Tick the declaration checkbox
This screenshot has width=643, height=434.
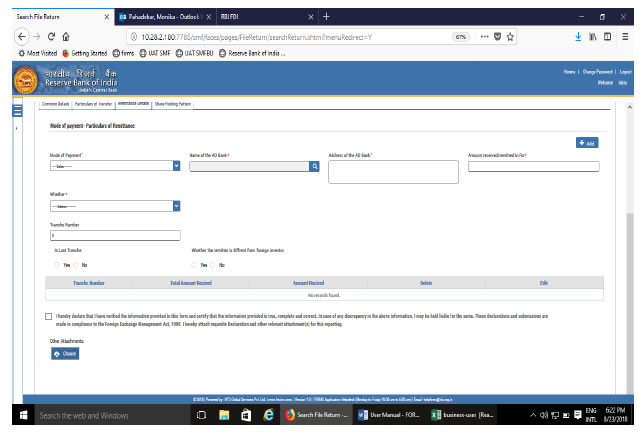(x=49, y=316)
